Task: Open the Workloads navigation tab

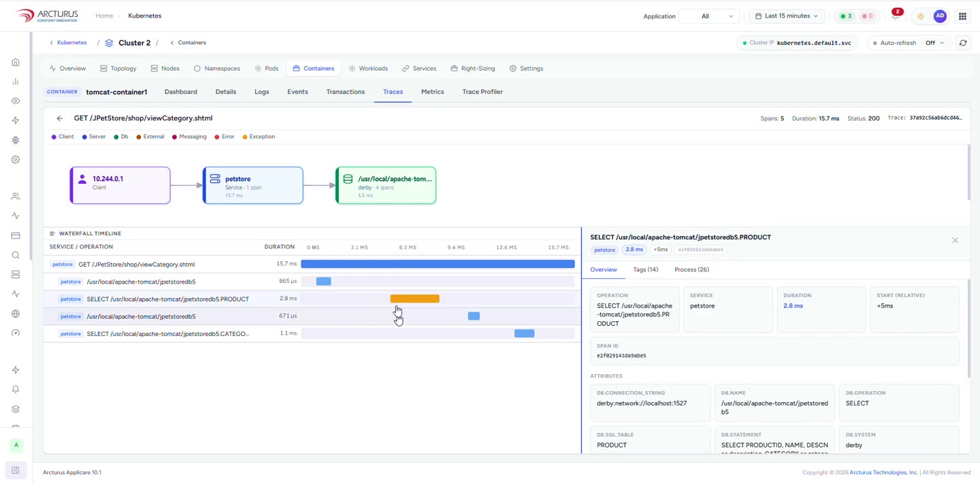Action: 367,69
